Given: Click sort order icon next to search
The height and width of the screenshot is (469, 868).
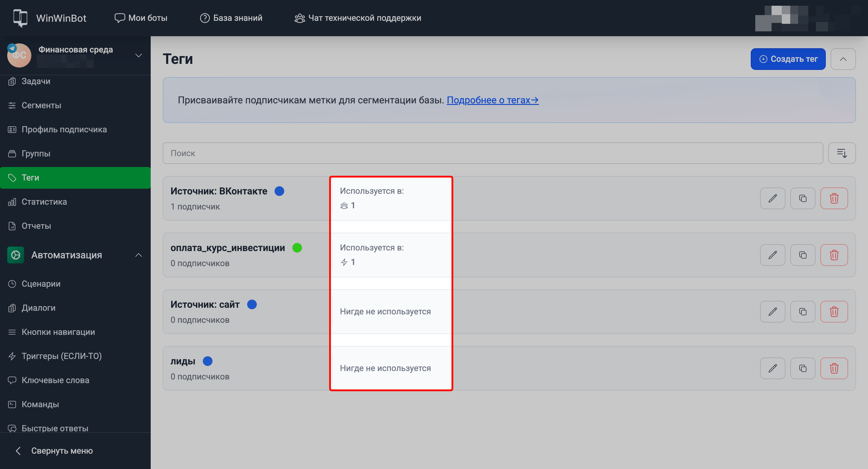Looking at the screenshot, I should [841, 153].
